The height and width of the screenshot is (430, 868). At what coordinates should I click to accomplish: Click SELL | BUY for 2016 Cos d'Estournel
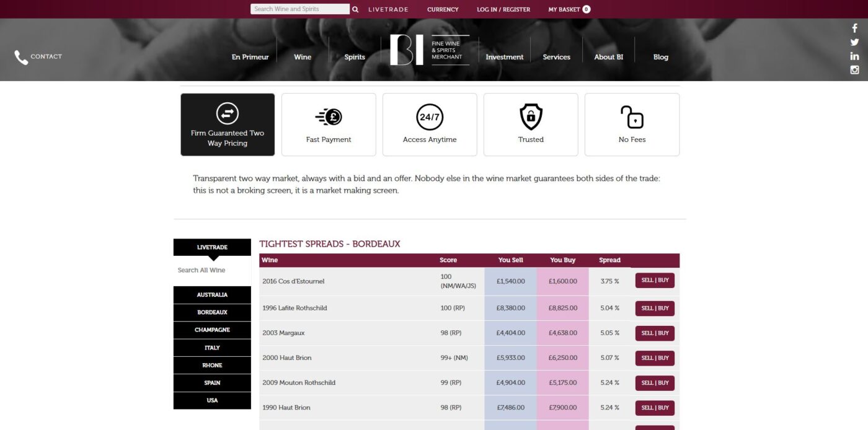point(655,281)
